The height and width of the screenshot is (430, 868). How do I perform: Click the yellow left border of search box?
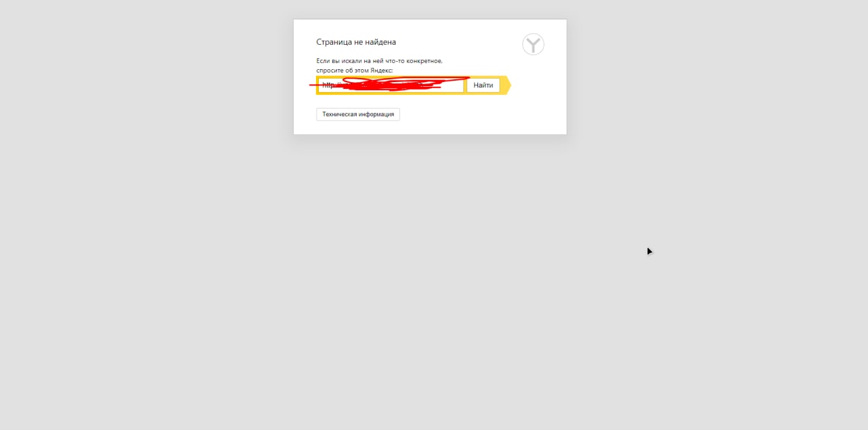coord(317,85)
